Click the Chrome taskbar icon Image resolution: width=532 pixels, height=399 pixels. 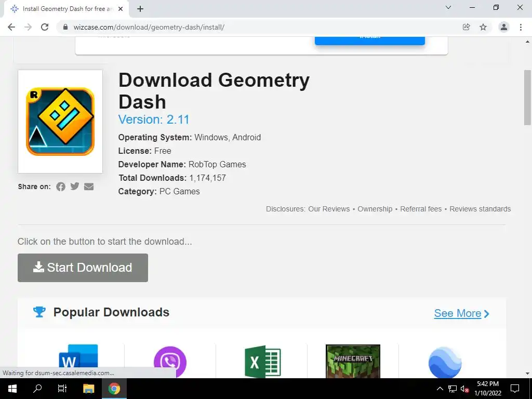click(114, 389)
